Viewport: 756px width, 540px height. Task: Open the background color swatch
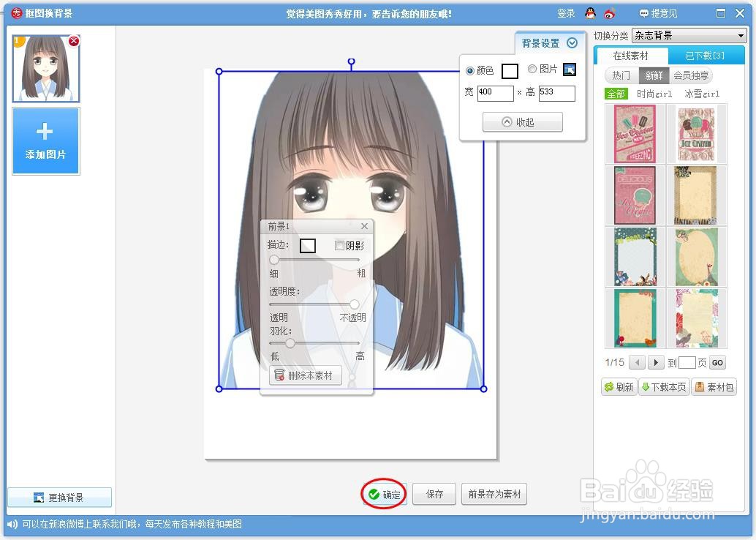tap(510, 71)
